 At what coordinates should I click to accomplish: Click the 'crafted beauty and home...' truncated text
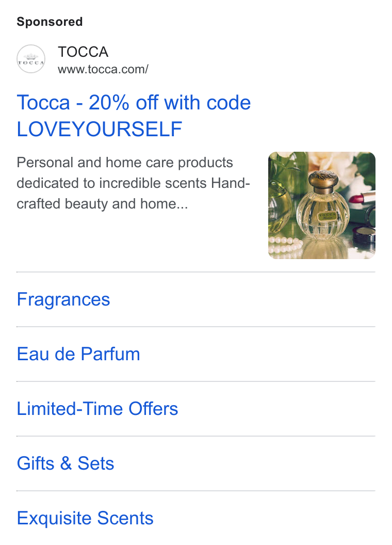pos(102,204)
